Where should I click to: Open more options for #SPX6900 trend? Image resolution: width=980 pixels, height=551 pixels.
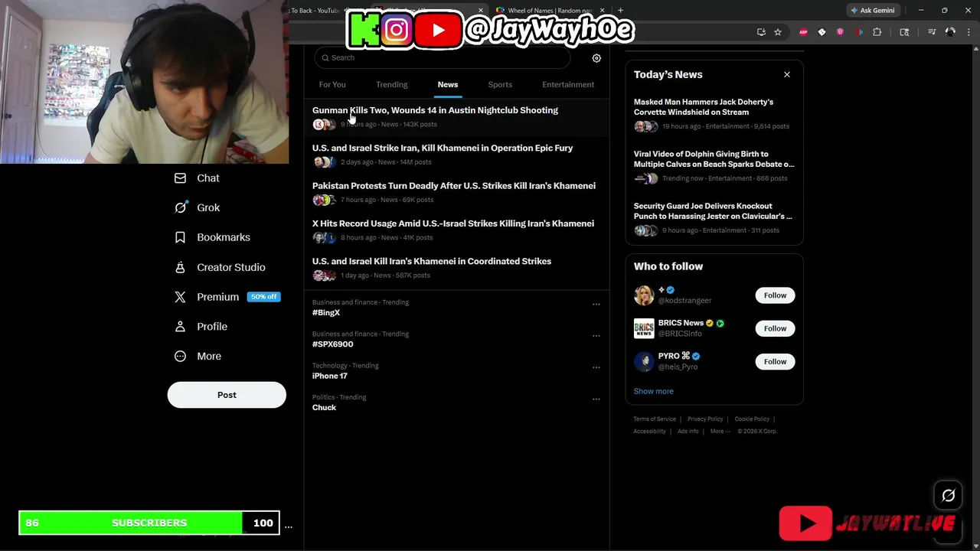click(596, 336)
